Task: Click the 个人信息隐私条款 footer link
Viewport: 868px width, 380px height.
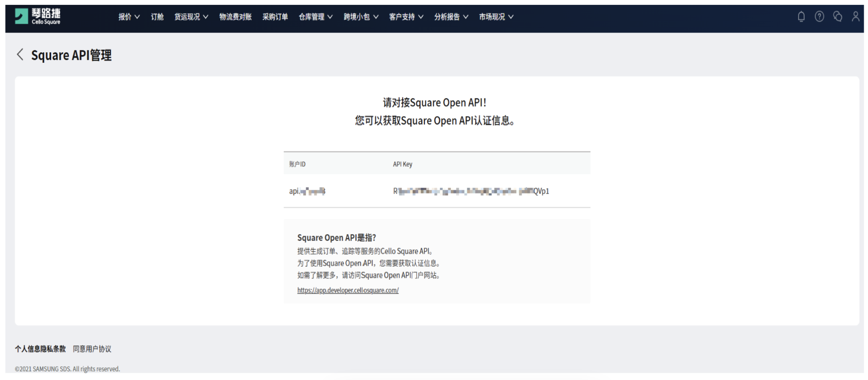Action: (40, 349)
